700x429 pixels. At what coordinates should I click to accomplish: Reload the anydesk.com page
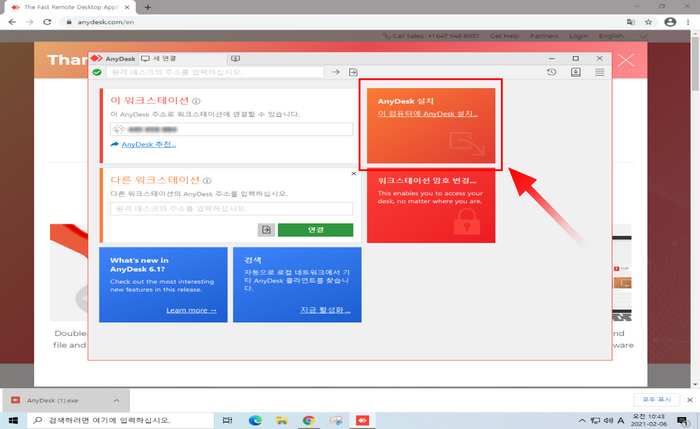tap(47, 22)
